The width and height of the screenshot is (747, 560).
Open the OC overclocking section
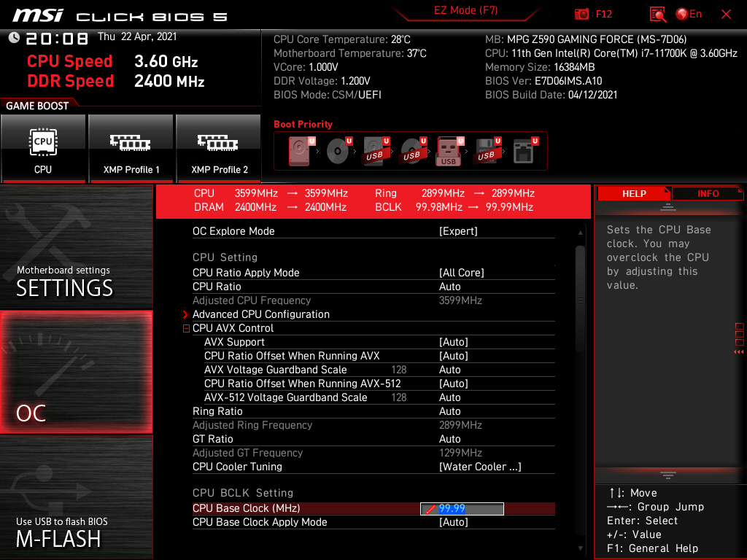point(76,372)
